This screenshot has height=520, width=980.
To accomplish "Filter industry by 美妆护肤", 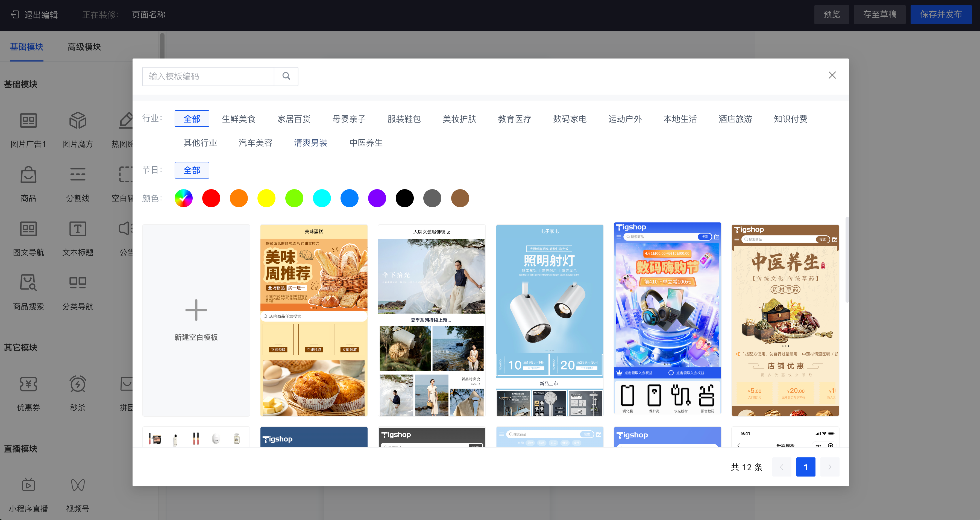I will pos(459,119).
